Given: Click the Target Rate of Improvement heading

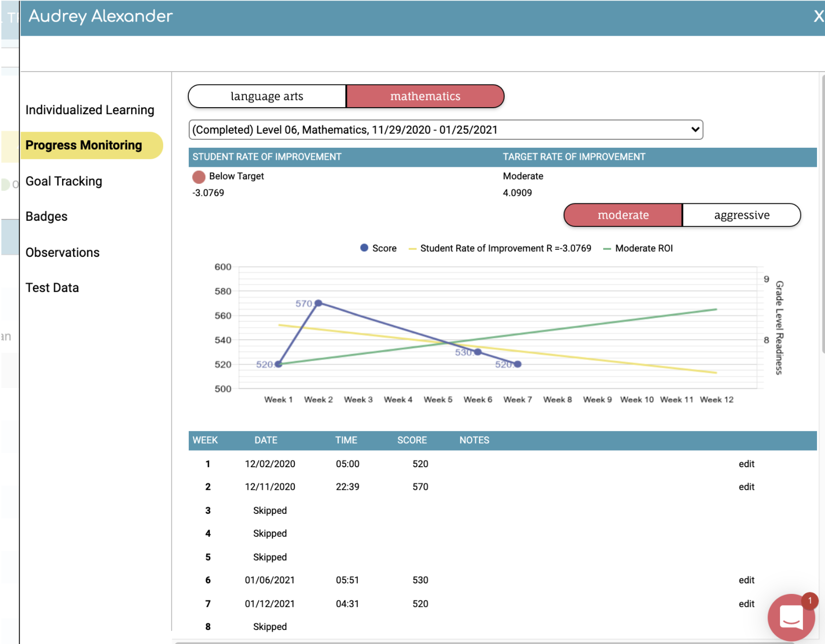Looking at the screenshot, I should pyautogui.click(x=574, y=157).
